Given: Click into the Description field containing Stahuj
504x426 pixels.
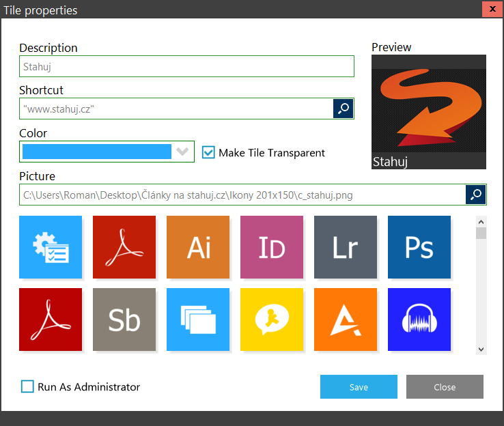Looking at the screenshot, I should tap(186, 66).
